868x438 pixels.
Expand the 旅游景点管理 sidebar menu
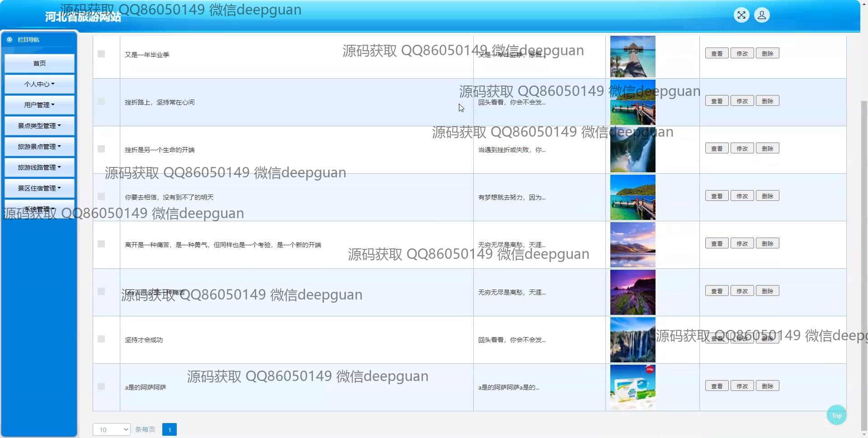click(x=39, y=147)
